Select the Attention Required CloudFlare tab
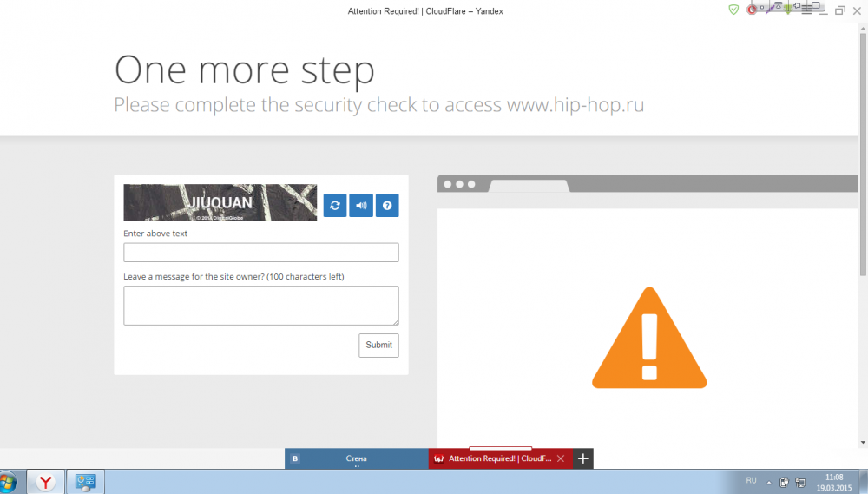 pos(500,458)
